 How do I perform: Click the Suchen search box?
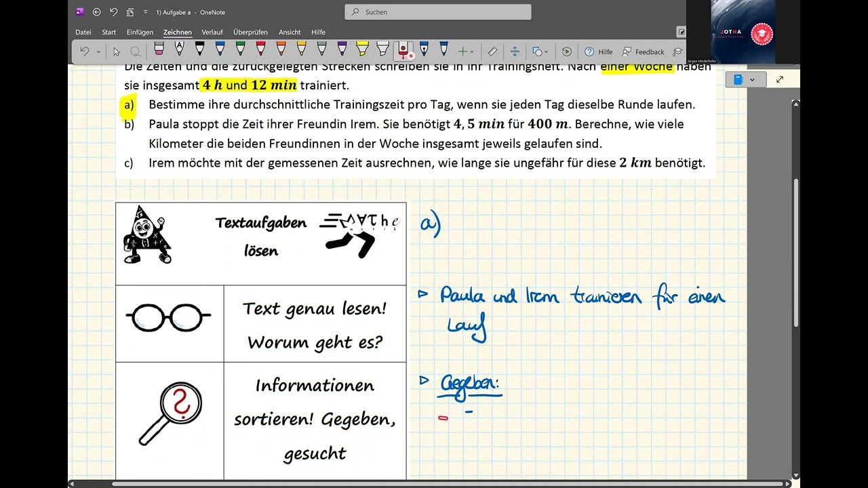(438, 12)
